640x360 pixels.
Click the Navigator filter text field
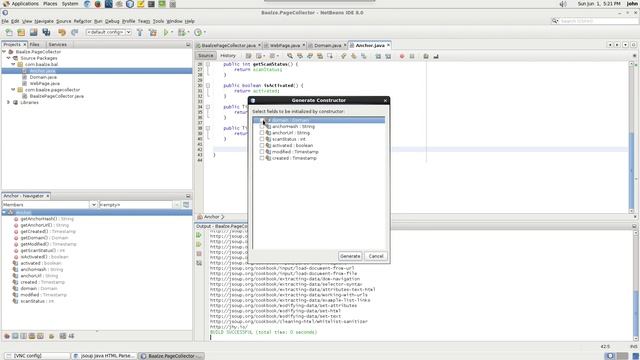pos(136,204)
